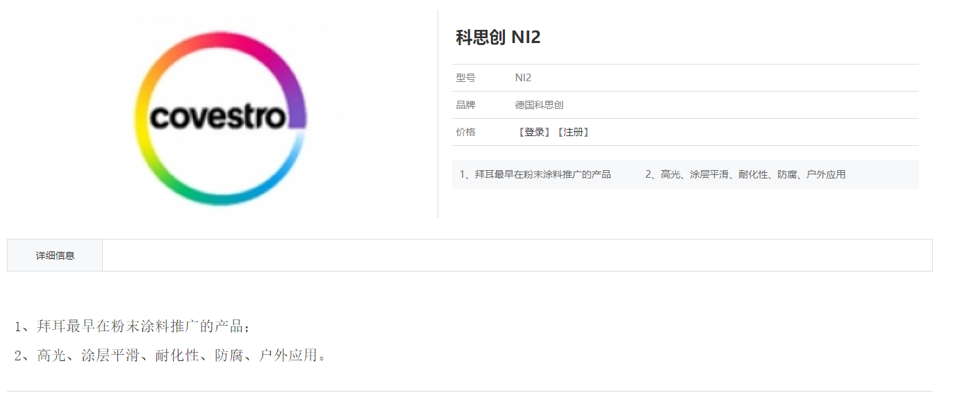The height and width of the screenshot is (393, 980).
Task: Click the 注册 register link
Action: (573, 132)
